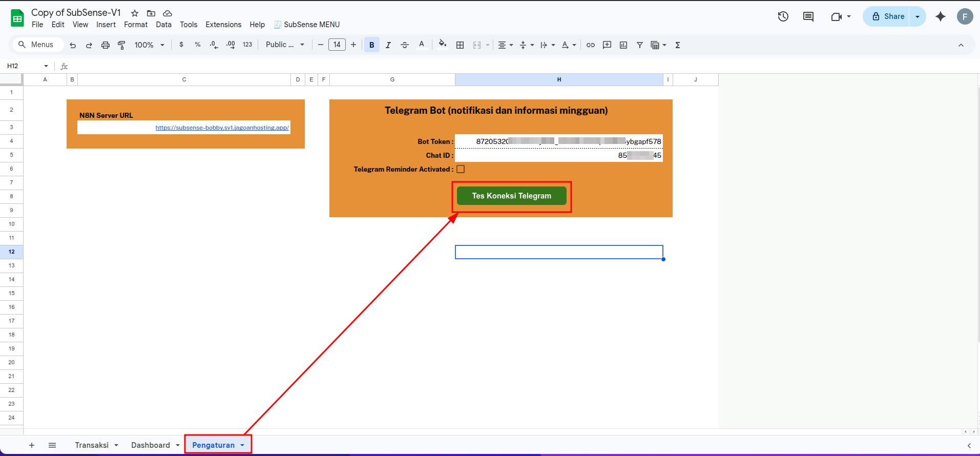
Task: Open the font family dropdown
Action: pos(285,45)
